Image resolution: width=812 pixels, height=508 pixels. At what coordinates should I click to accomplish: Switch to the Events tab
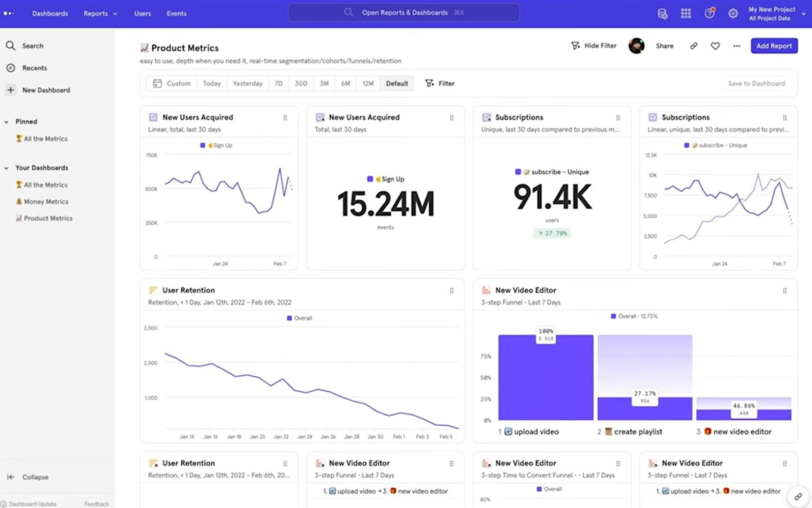(176, 13)
